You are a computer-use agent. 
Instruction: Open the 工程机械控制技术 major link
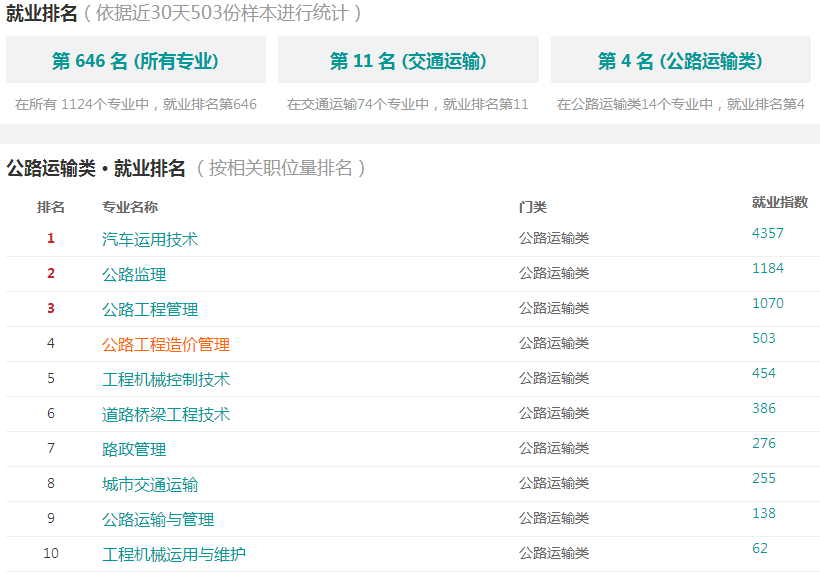[166, 380]
